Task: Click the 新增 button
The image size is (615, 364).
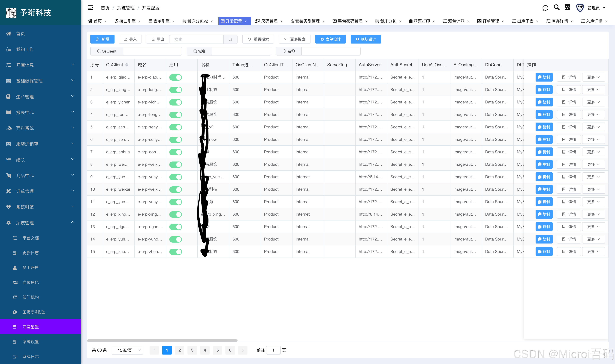Action: (x=102, y=39)
